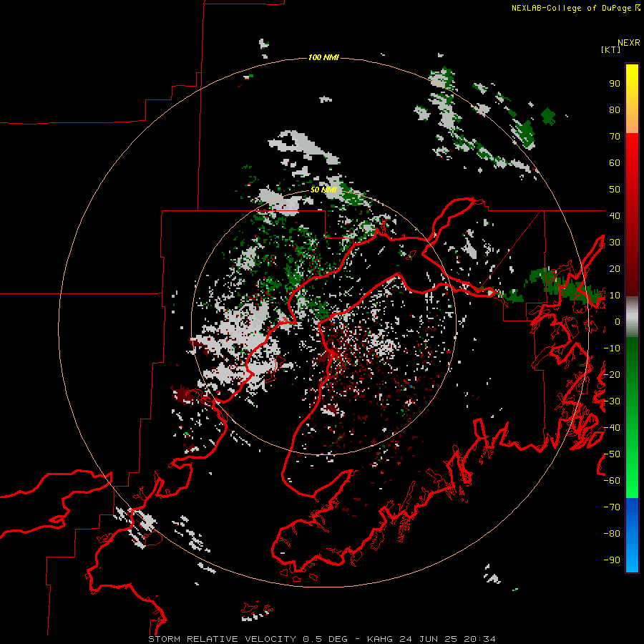Click the 24 JUN 25 date in the caption

point(429,639)
